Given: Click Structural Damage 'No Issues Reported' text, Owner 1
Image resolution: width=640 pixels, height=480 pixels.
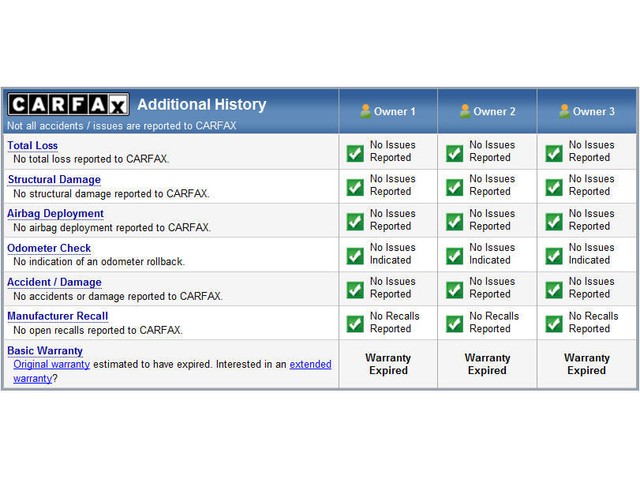Looking at the screenshot, I should (393, 185).
